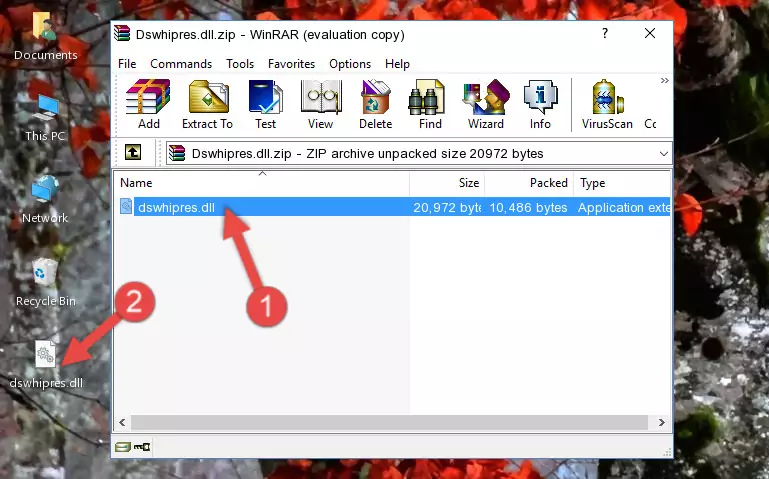This screenshot has height=479, width=769.
Task: Open the Commands menu
Action: point(181,64)
